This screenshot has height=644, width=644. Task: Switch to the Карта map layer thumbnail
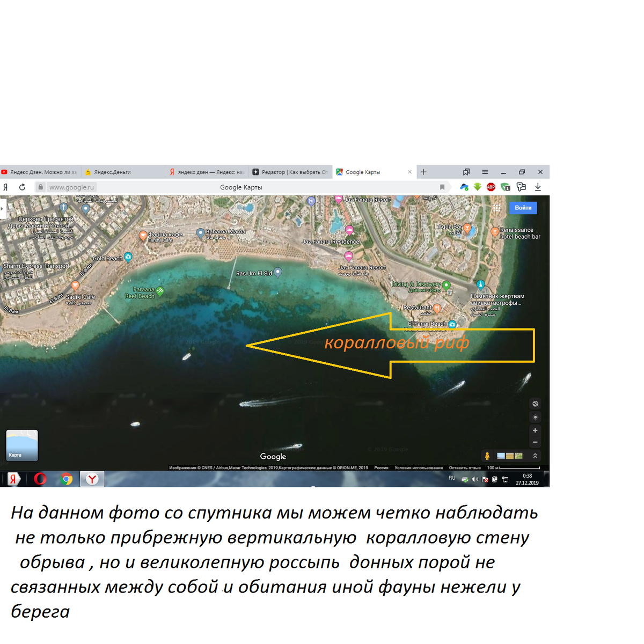(x=22, y=445)
